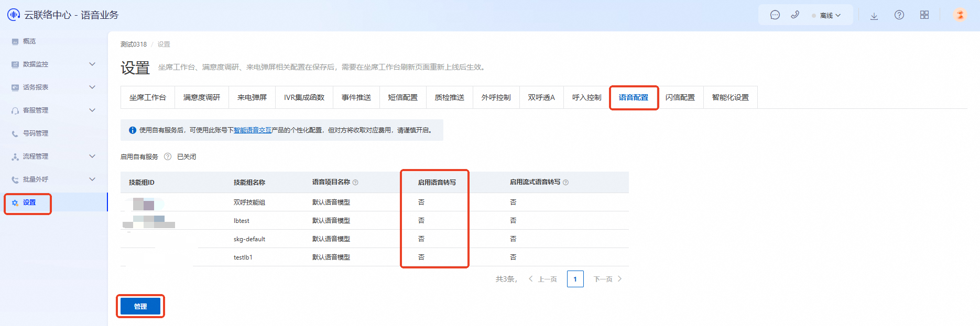Open the 智能语音交互 link

tap(253, 130)
